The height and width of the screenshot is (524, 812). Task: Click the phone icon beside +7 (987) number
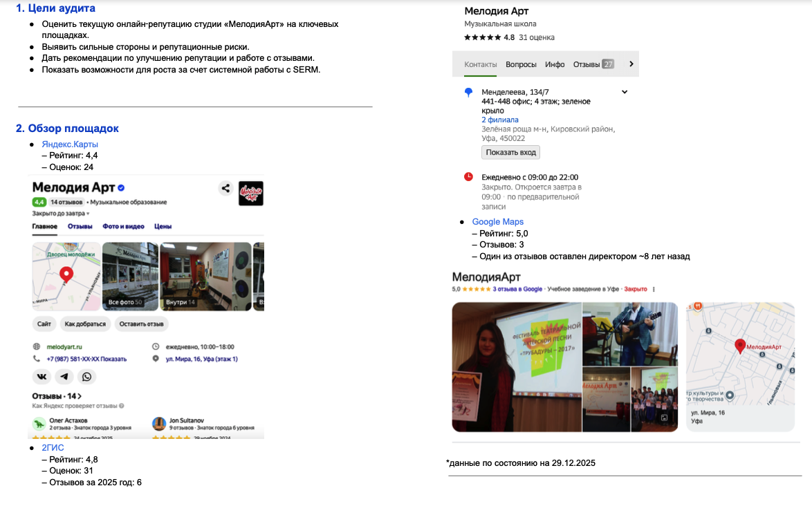point(36,358)
